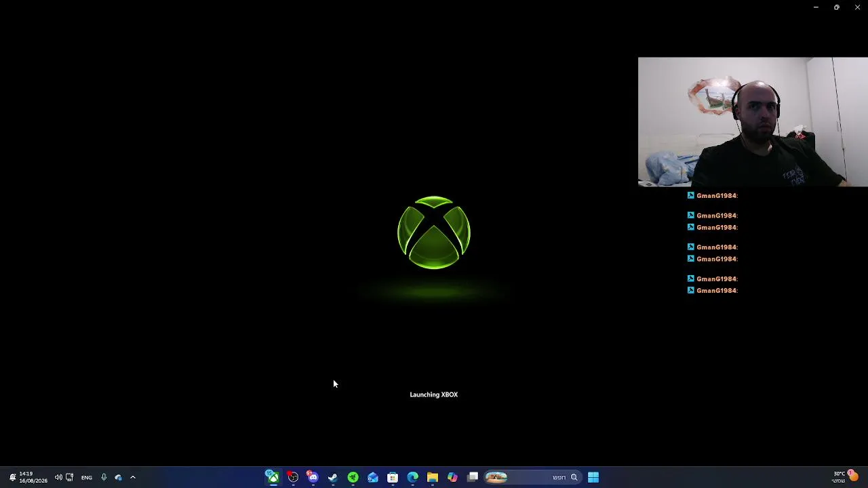The height and width of the screenshot is (488, 868).
Task: Open the clock showing 14:19
Action: point(33,477)
